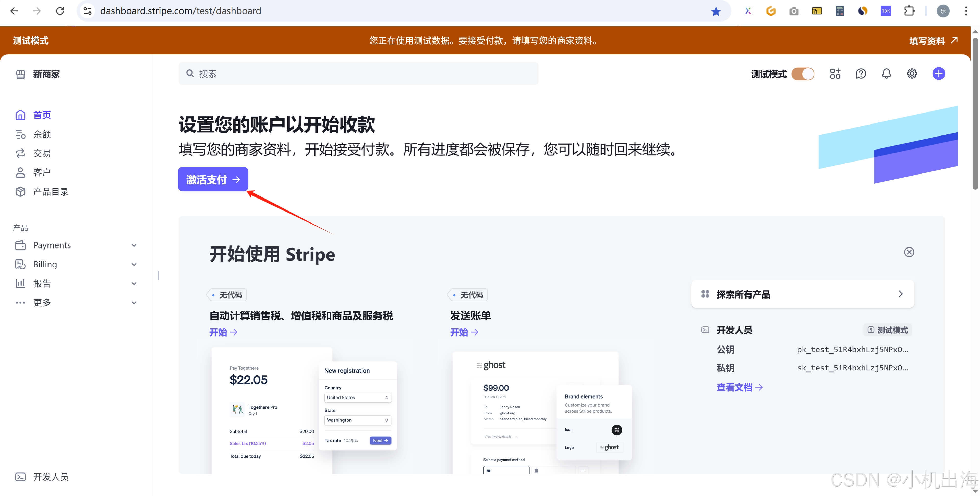Viewport: 980px width, 496px height.
Task: Expand the Payments sidebar section
Action: [134, 245]
